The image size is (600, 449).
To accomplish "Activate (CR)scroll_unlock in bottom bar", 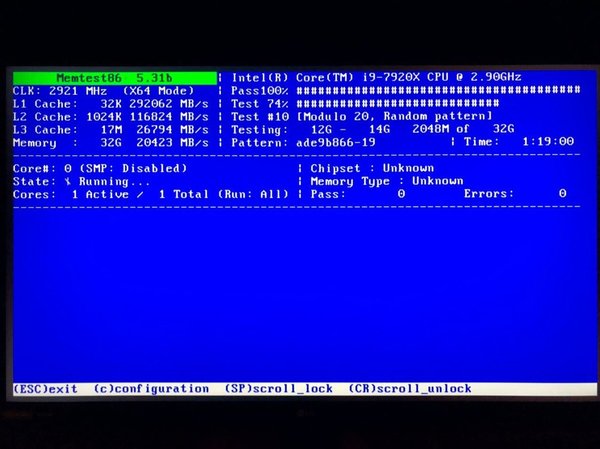I will pos(410,389).
